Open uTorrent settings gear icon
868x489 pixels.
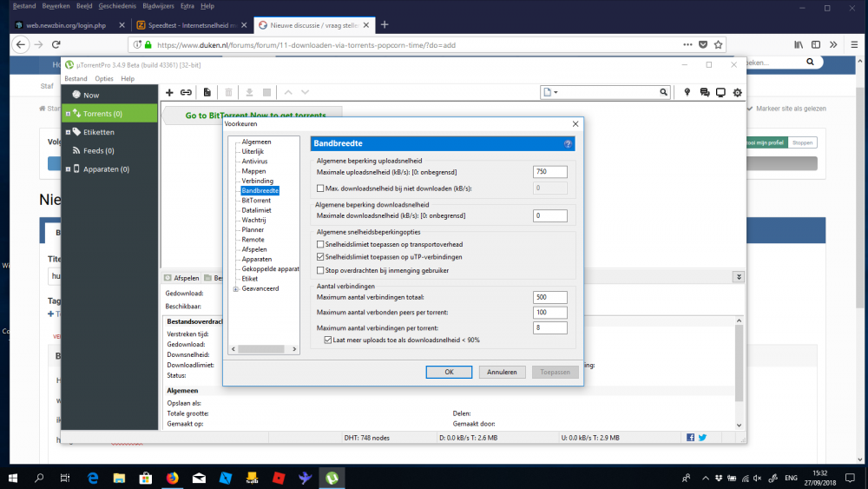click(x=738, y=92)
